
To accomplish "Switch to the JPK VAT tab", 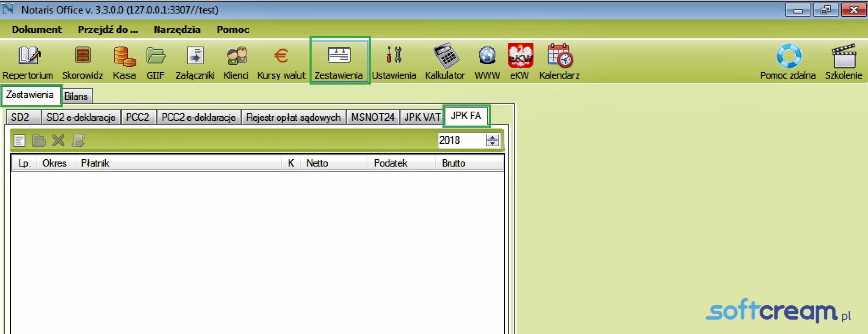I will coord(422,117).
